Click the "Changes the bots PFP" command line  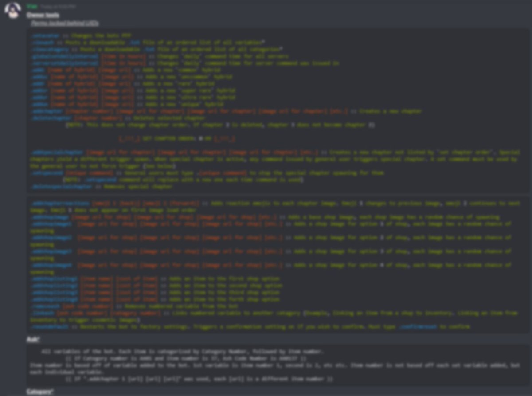81,35
